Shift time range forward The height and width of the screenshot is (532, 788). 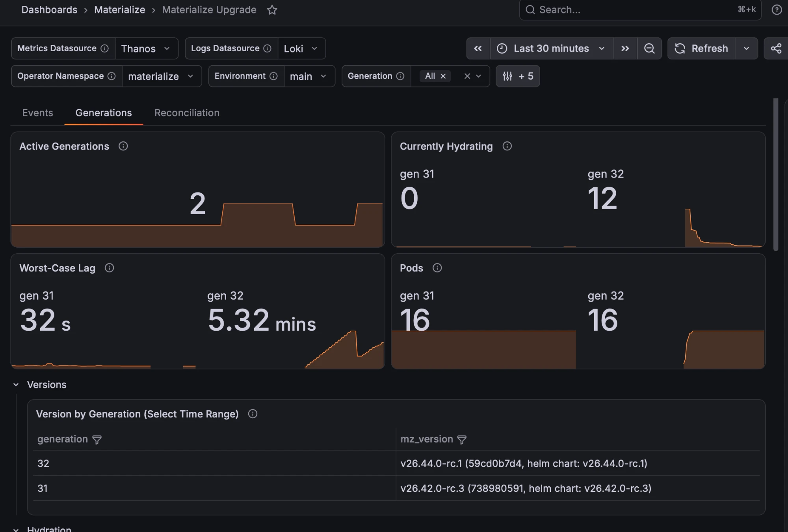click(x=625, y=48)
